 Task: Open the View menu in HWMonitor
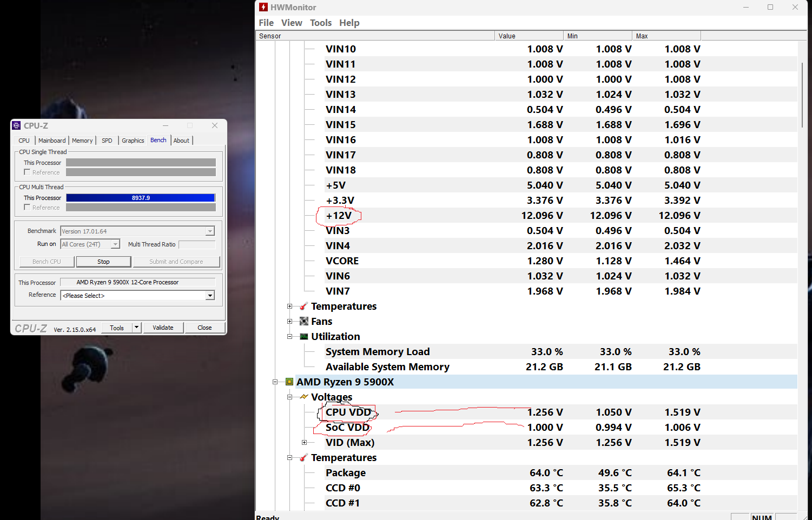[292, 23]
